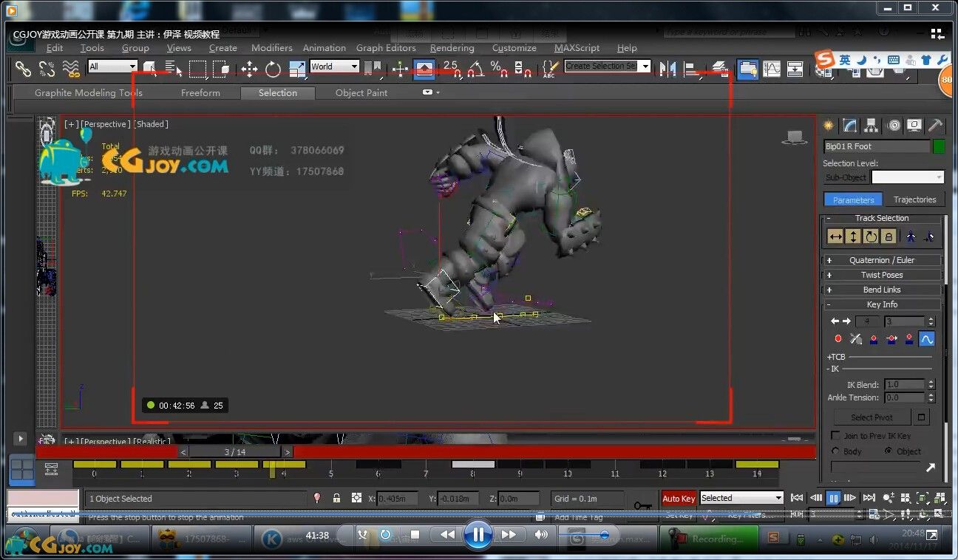Open the Animation menu

(x=325, y=48)
